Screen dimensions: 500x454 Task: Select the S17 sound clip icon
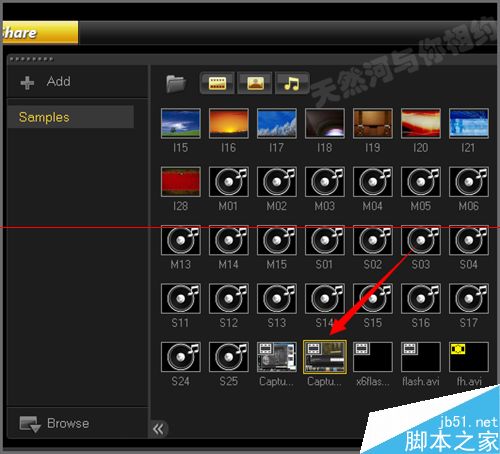[x=469, y=298]
